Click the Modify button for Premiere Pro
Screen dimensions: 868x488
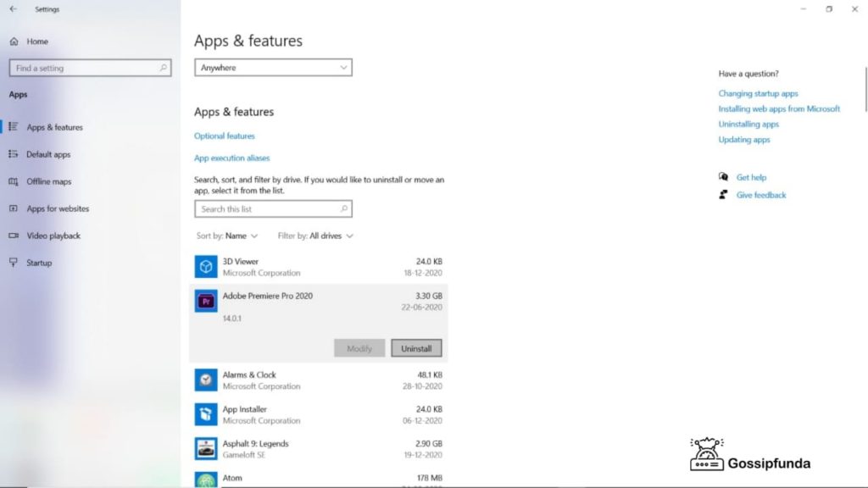tap(359, 348)
